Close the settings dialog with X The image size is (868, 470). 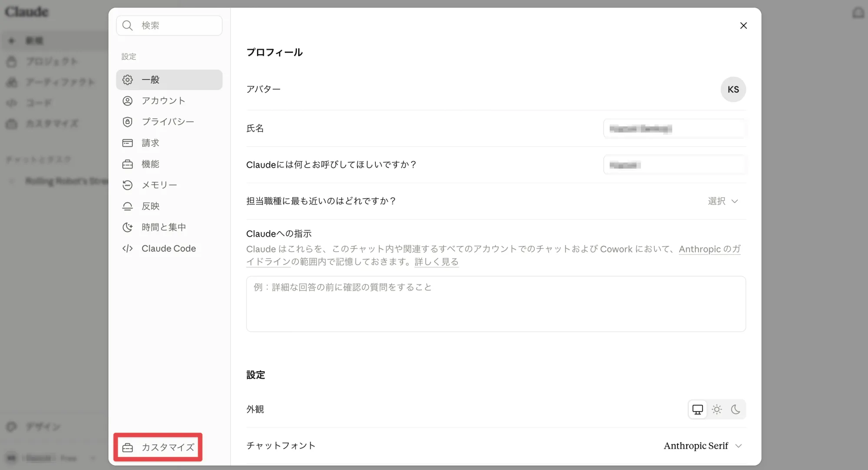point(743,26)
